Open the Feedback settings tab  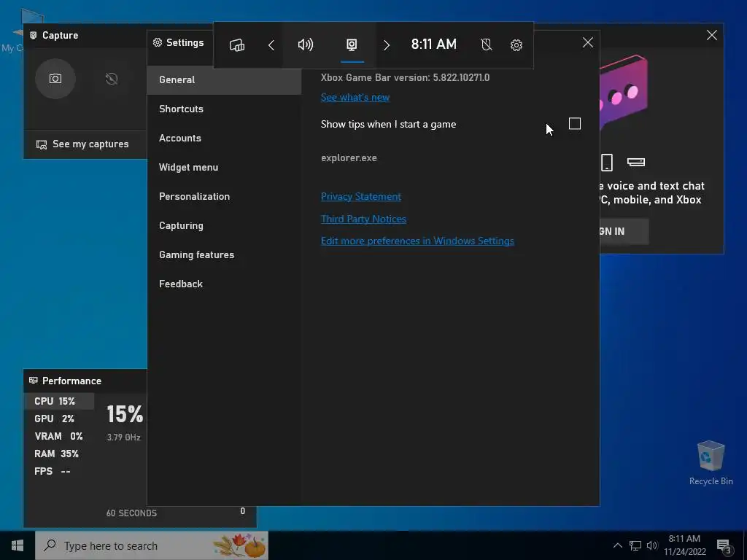(x=224, y=284)
